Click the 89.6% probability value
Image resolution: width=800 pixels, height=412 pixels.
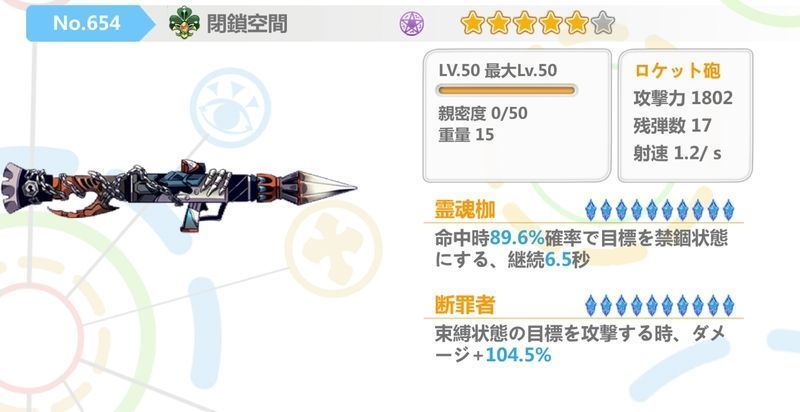(x=517, y=238)
